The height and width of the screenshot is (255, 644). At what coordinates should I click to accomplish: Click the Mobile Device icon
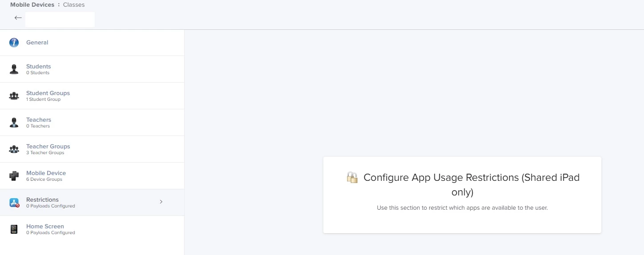coord(14,176)
